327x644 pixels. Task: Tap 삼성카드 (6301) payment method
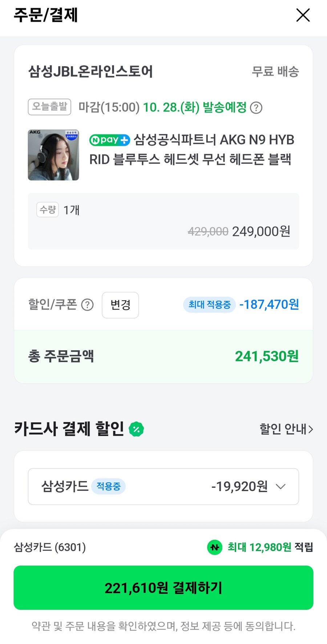(50, 547)
